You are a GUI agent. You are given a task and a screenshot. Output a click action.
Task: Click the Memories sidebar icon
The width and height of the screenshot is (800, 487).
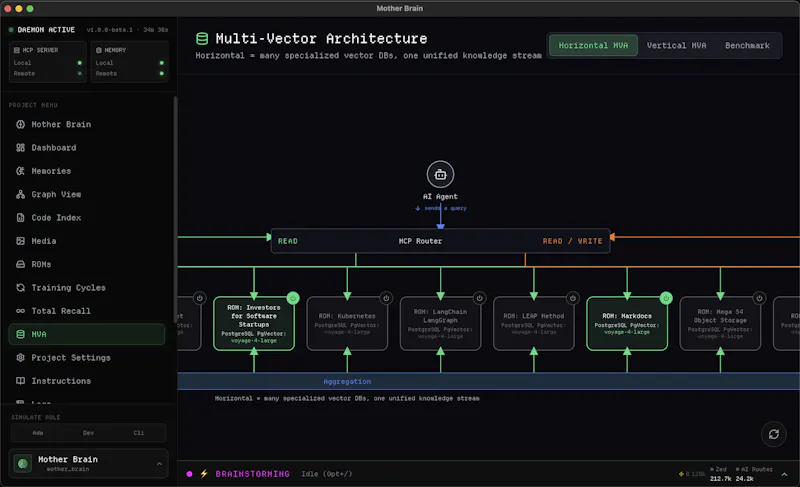click(20, 171)
